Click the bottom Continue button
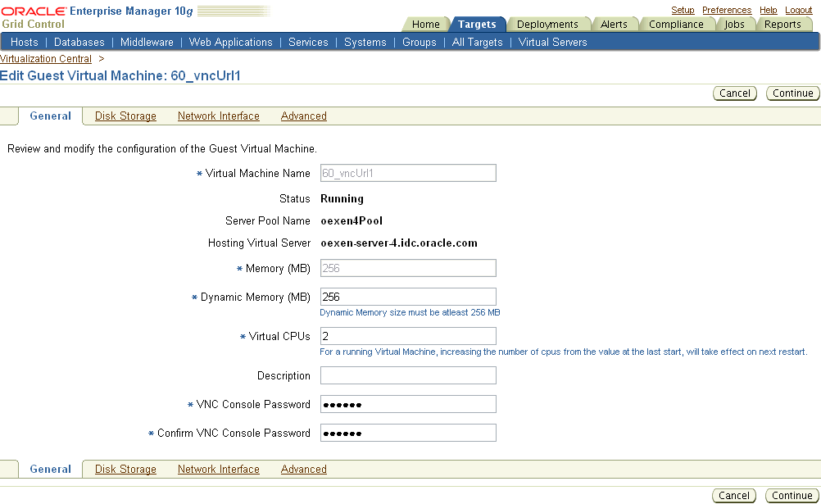This screenshot has height=504, width=821. click(792, 496)
